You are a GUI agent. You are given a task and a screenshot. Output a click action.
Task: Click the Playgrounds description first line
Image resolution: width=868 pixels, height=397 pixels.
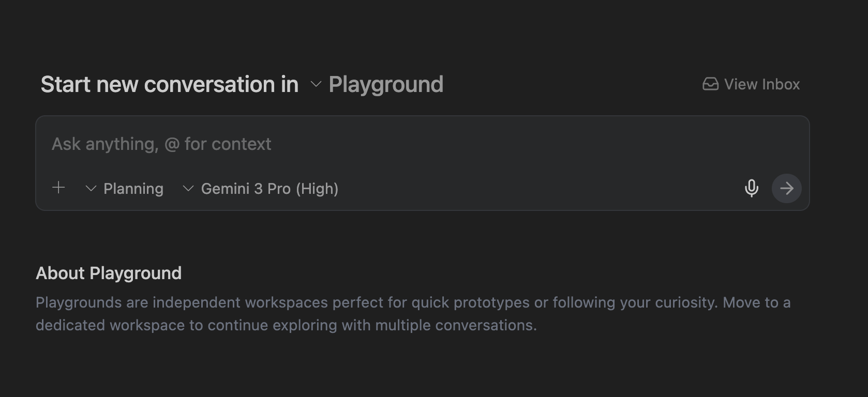pyautogui.click(x=413, y=302)
